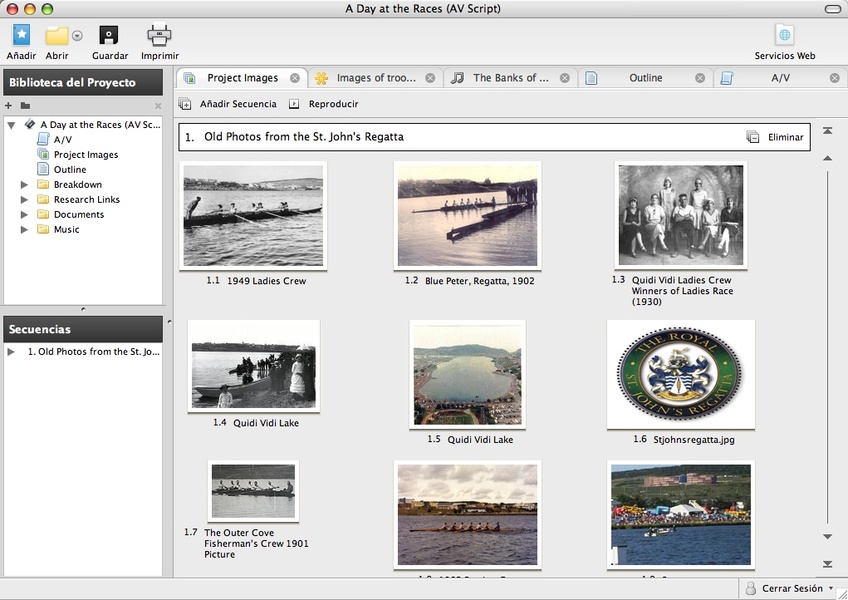848x600 pixels.
Task: Close the A/V tab
Action: (834, 78)
